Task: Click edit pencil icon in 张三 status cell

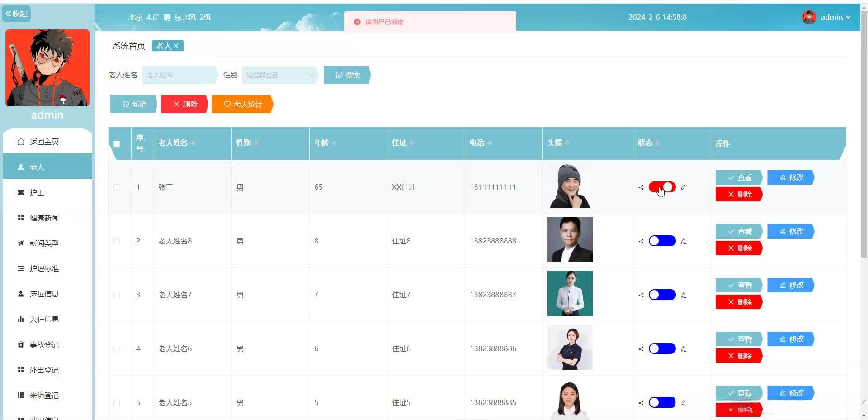Action: point(684,187)
